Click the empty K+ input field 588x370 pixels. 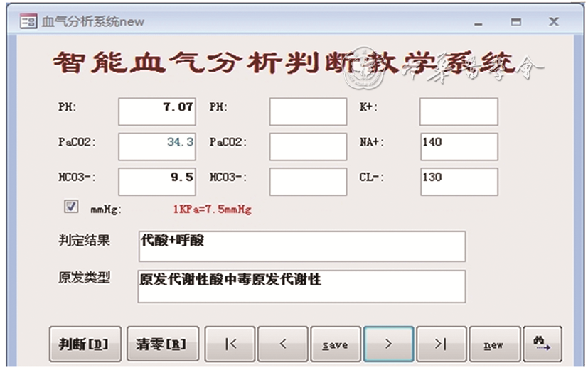[458, 111]
